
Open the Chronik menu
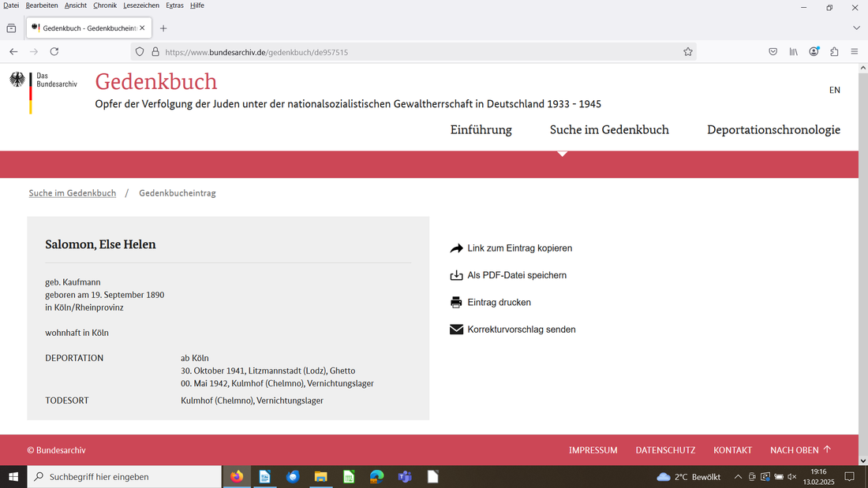pos(105,6)
